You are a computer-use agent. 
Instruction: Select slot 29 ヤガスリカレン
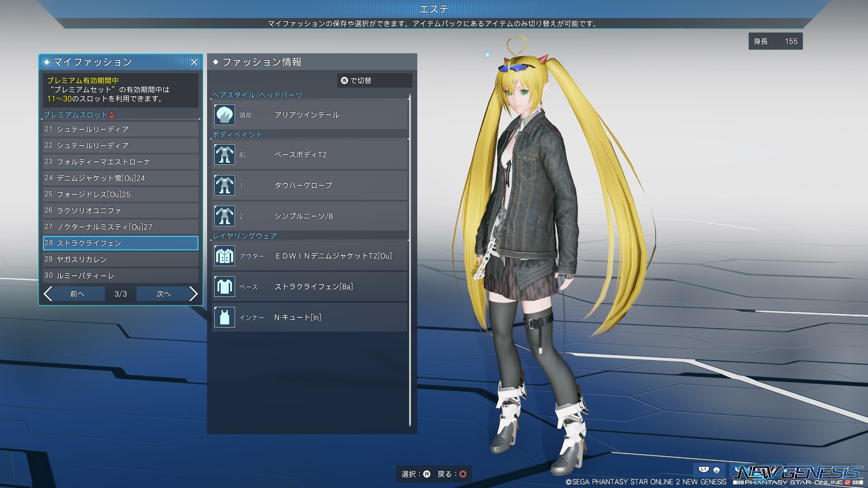pos(121,259)
